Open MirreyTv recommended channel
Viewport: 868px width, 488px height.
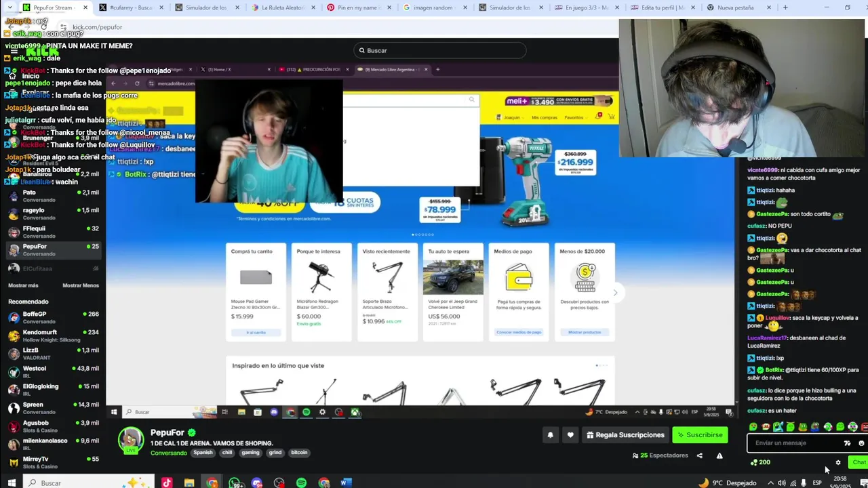pyautogui.click(x=53, y=462)
